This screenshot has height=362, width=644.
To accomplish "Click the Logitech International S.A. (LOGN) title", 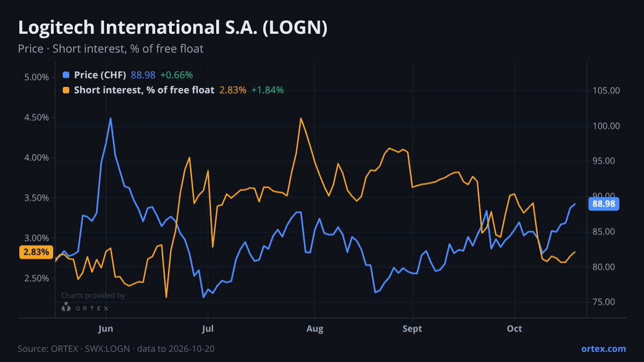I will tap(172, 28).
